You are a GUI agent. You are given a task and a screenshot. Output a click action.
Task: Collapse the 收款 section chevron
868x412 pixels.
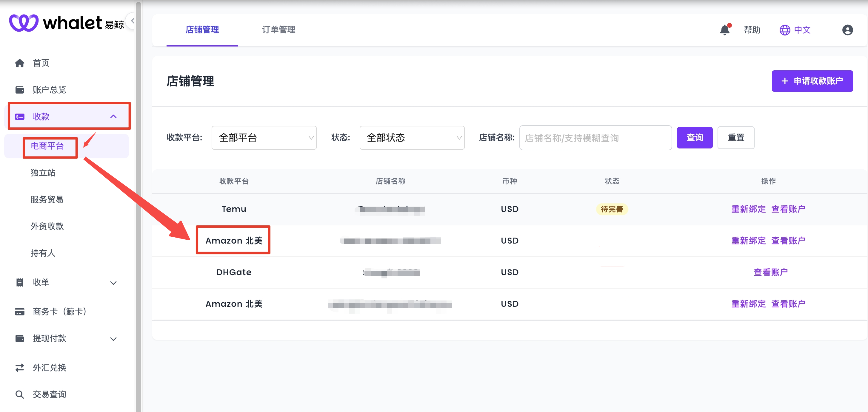coord(113,117)
